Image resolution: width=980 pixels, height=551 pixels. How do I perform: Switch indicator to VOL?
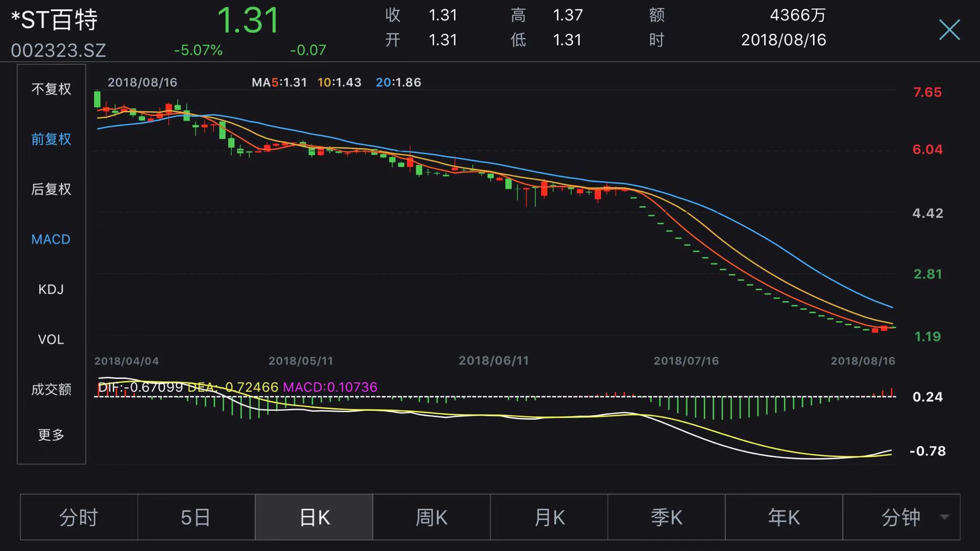coord(51,339)
